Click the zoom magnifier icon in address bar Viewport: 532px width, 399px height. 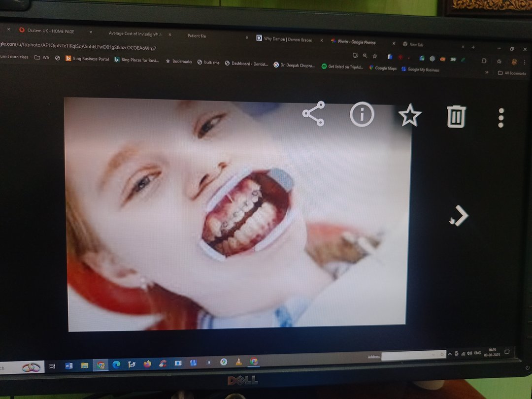click(x=365, y=56)
